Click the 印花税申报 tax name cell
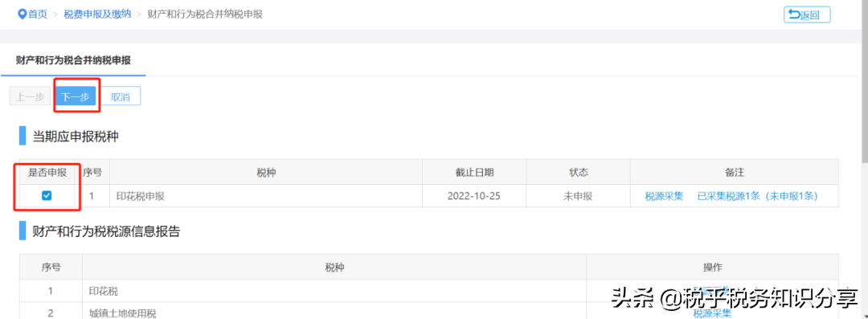The image size is (868, 319). [x=266, y=195]
